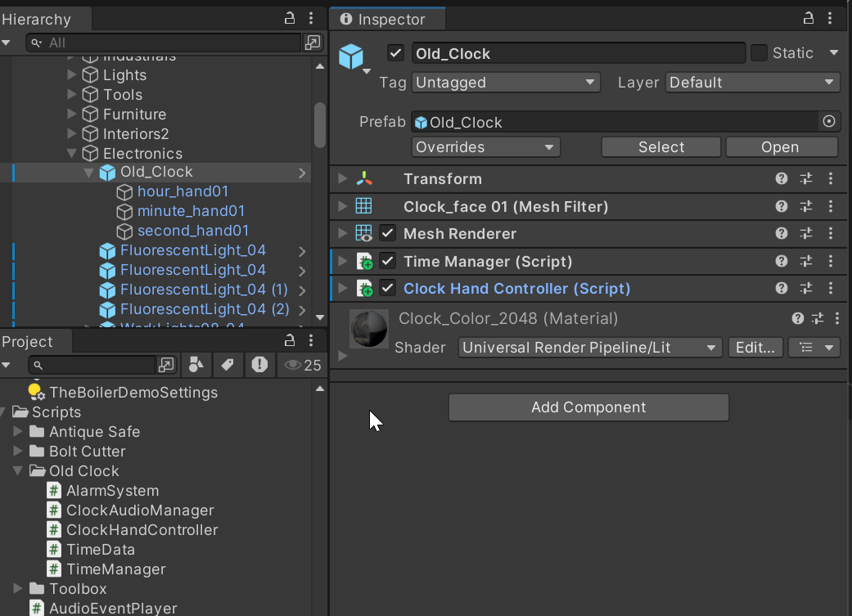Click Search by Import Log Type icon

tap(259, 365)
